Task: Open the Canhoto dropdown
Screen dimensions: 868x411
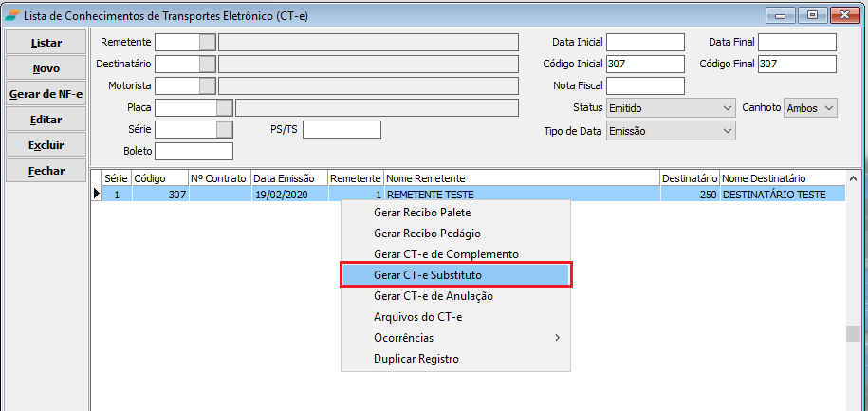Action: tap(829, 108)
